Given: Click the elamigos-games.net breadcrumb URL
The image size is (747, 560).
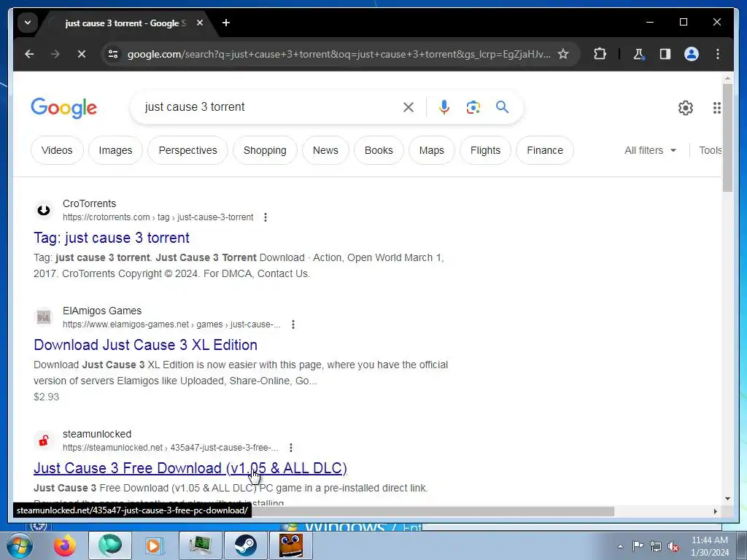Looking at the screenshot, I should (171, 324).
